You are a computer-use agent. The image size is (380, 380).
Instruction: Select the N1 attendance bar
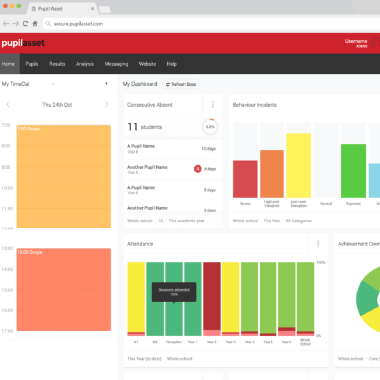coord(136,299)
